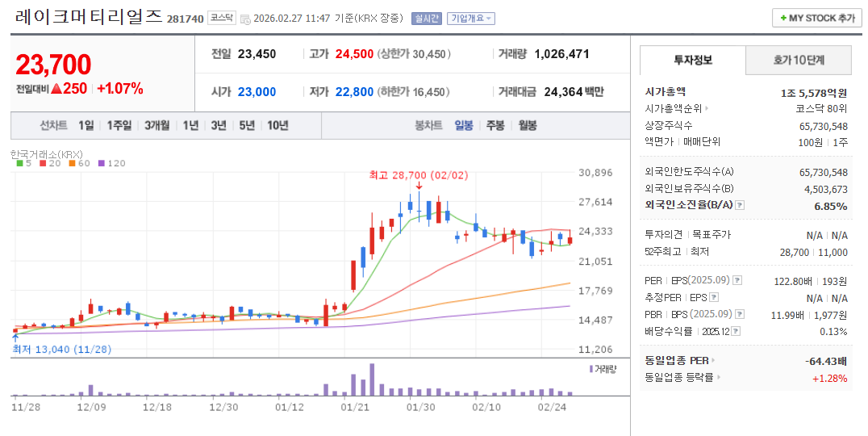
Task: Click low price 22,800
Action: pyautogui.click(x=354, y=92)
